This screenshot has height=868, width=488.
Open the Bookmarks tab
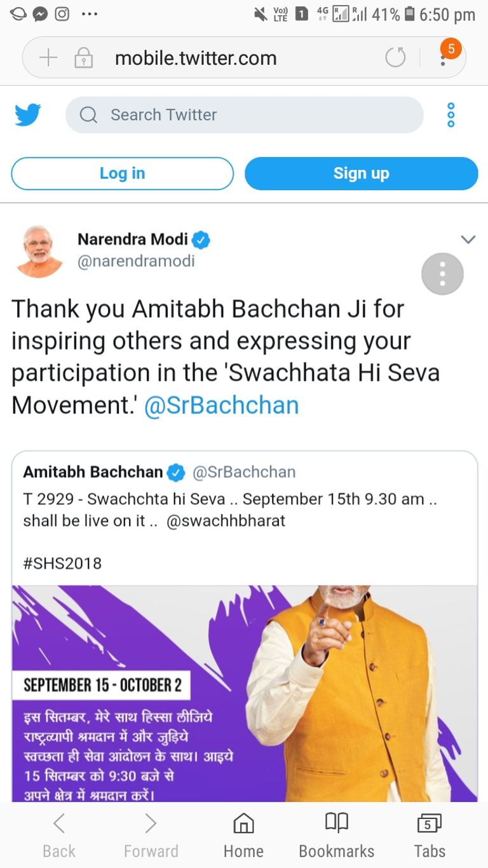pyautogui.click(x=336, y=835)
